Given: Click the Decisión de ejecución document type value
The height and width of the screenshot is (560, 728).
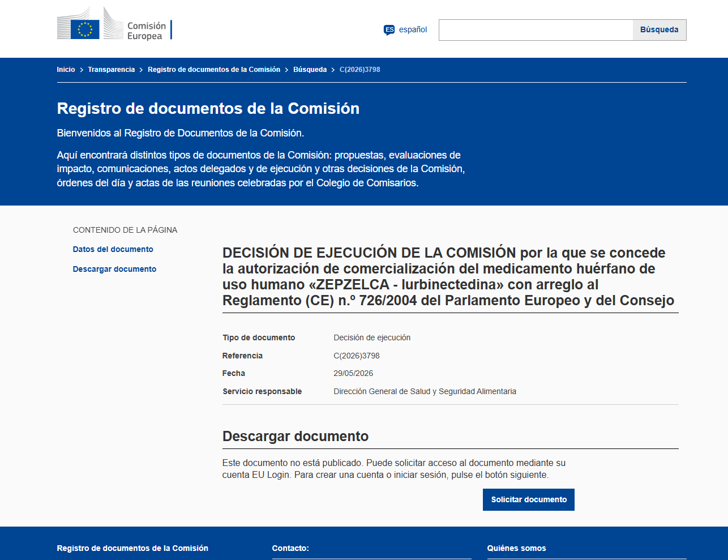Looking at the screenshot, I should tap(372, 337).
